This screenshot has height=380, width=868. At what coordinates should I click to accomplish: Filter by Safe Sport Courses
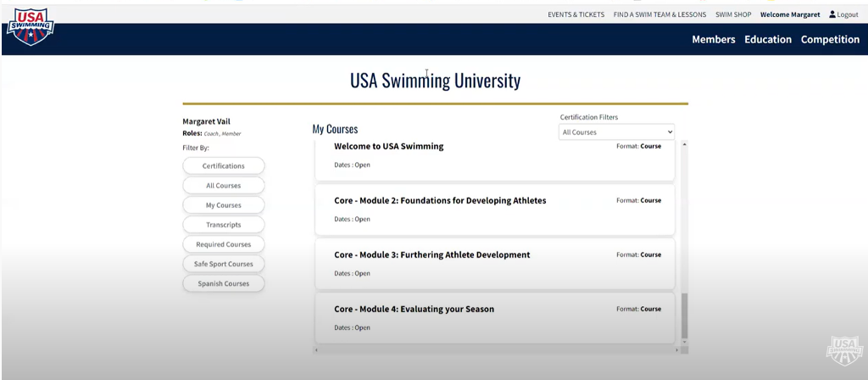pyautogui.click(x=224, y=264)
